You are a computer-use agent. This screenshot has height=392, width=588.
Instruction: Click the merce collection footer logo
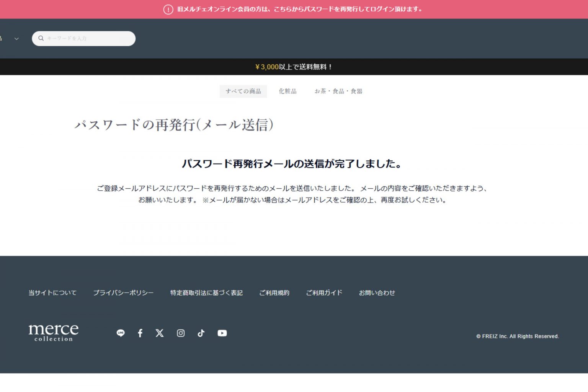click(x=54, y=332)
